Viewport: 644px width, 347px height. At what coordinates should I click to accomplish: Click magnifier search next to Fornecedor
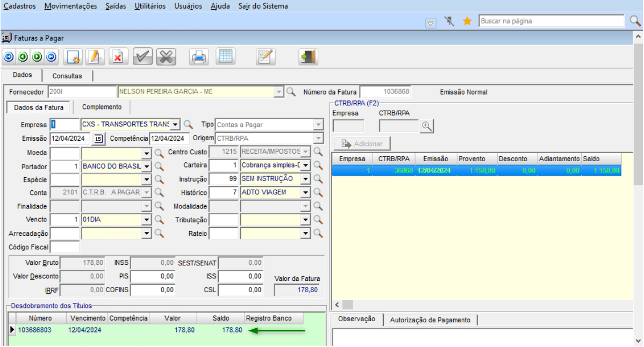291,92
